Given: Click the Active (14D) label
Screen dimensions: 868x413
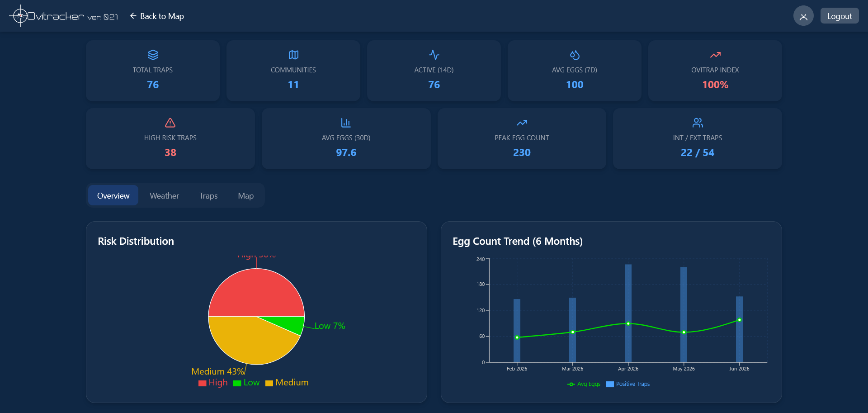Looking at the screenshot, I should [434, 70].
